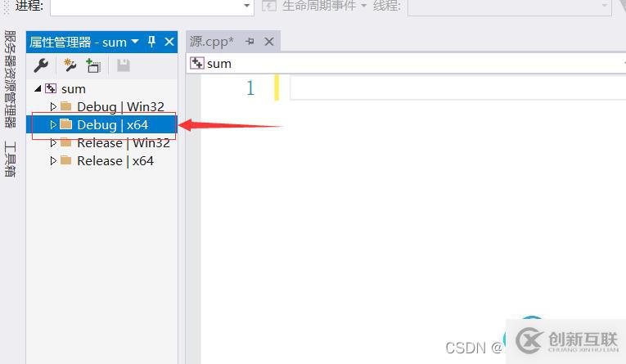Click the 属性管理器 - sum panel title
Screen dimensions: 626x364
[x=78, y=42]
